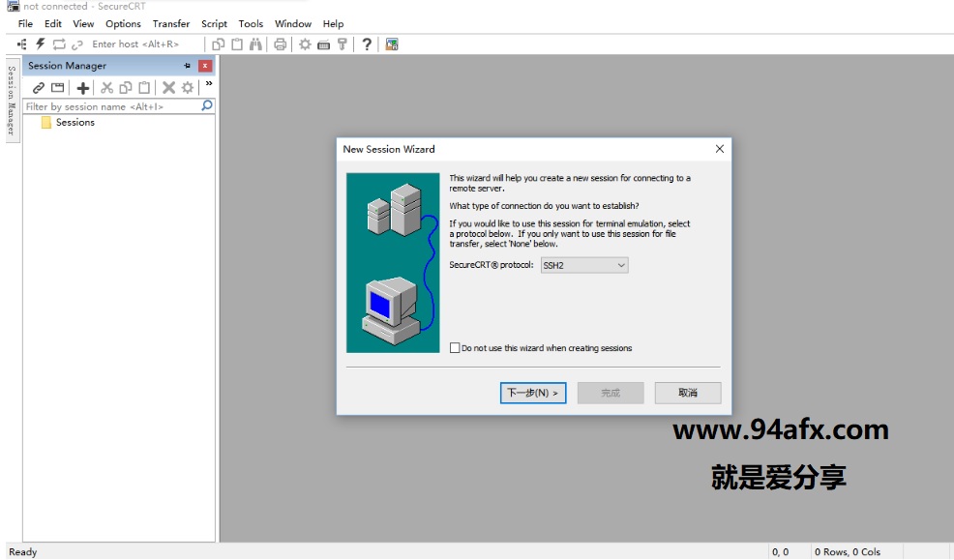Open the Help menu
954x560 pixels.
click(x=334, y=24)
